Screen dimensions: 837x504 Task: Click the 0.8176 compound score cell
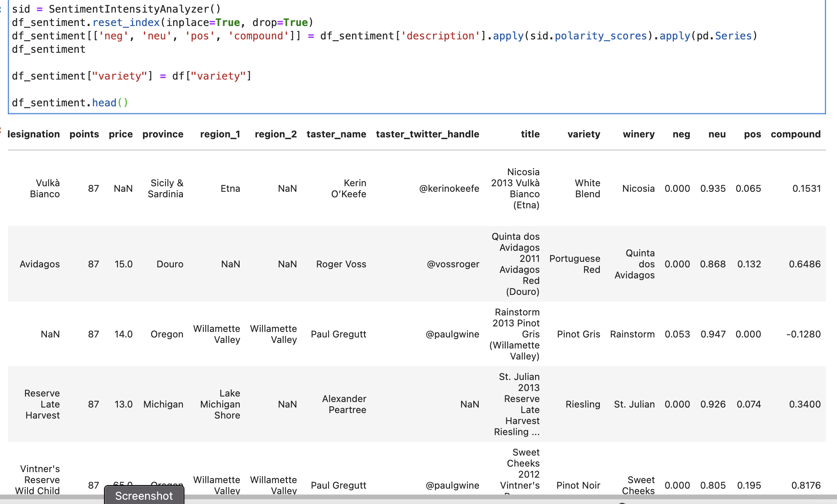(804, 485)
